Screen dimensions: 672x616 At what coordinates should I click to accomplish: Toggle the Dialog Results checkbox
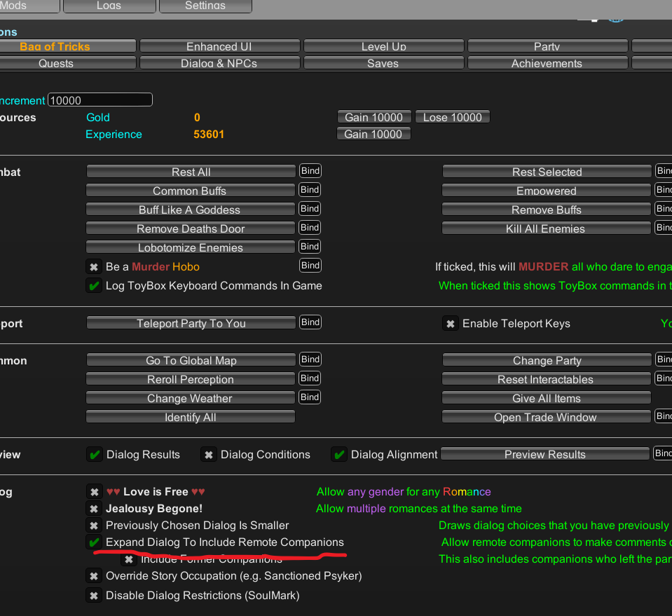[x=95, y=454]
